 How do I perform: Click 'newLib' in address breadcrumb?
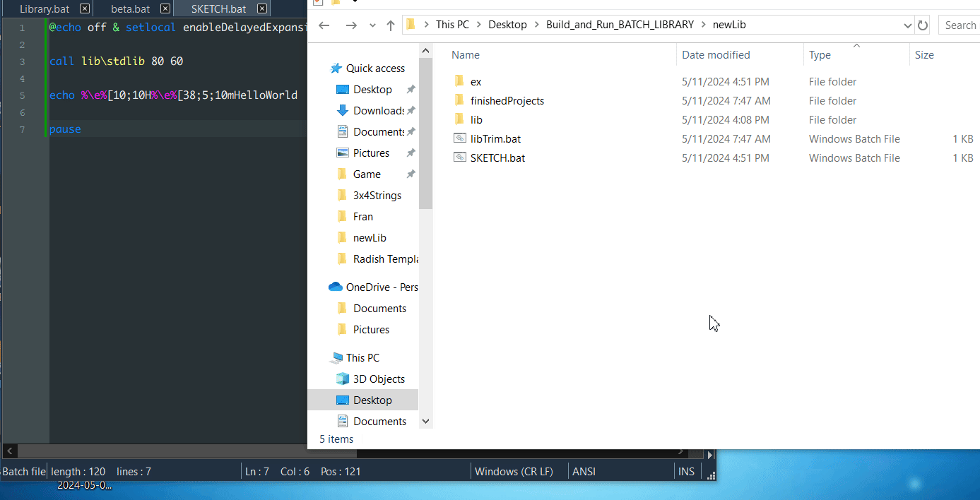tap(729, 25)
